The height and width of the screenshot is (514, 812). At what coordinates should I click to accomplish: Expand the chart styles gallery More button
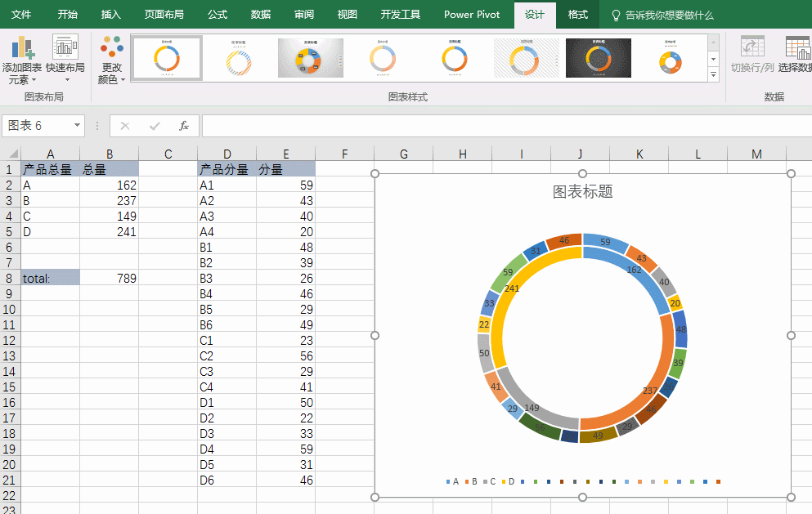click(713, 75)
